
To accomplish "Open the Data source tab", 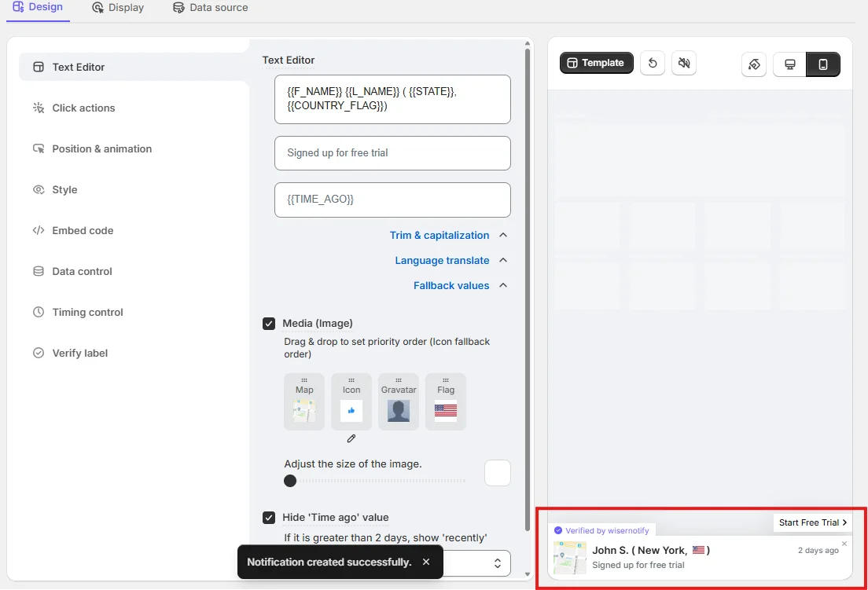I will [x=210, y=8].
